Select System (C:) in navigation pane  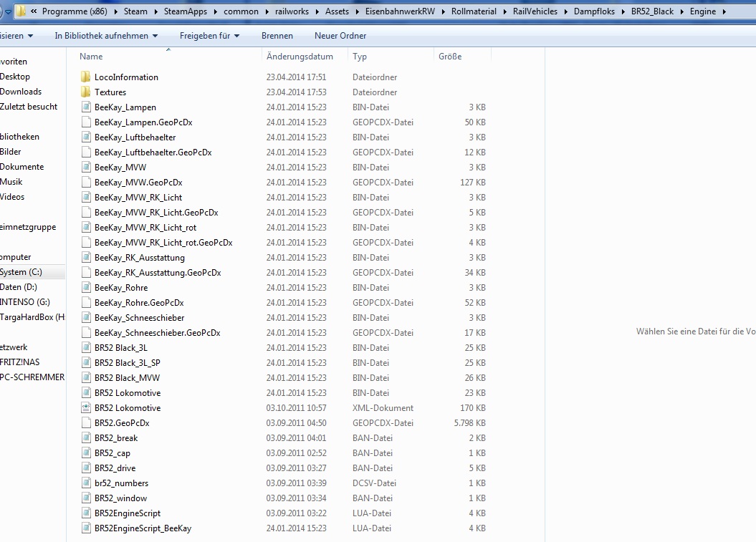(21, 272)
